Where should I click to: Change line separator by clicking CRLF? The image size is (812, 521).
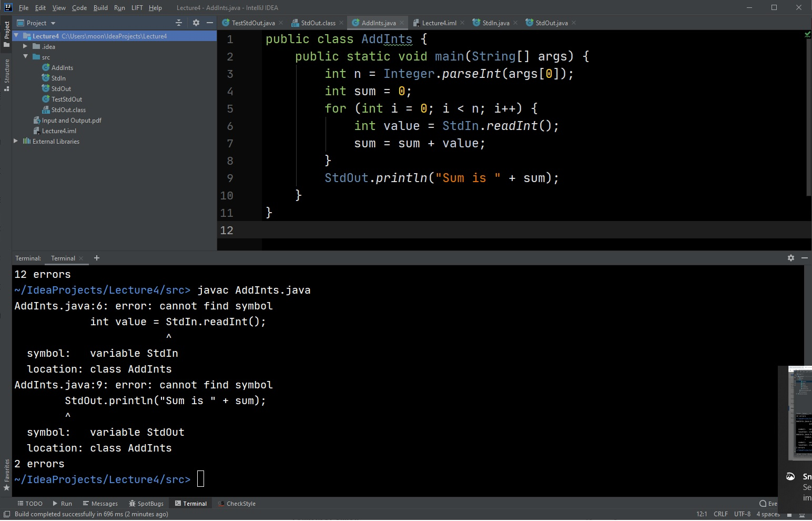pyautogui.click(x=720, y=514)
